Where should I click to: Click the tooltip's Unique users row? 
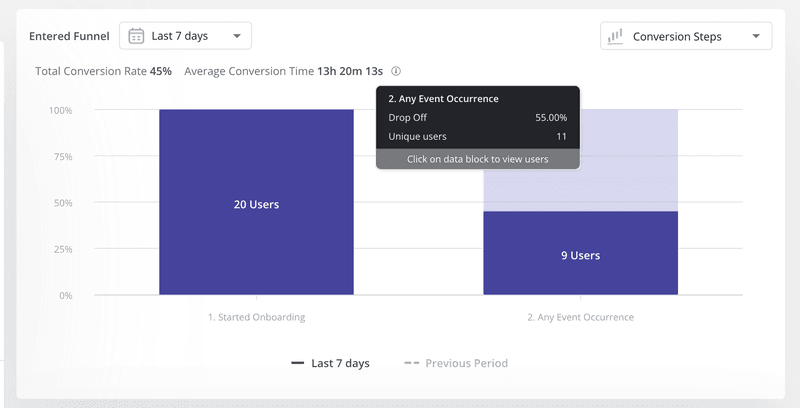point(477,136)
